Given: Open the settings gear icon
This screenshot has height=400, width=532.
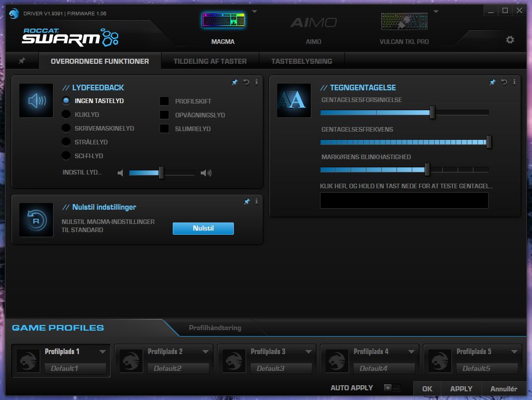Looking at the screenshot, I should pyautogui.click(x=510, y=40).
